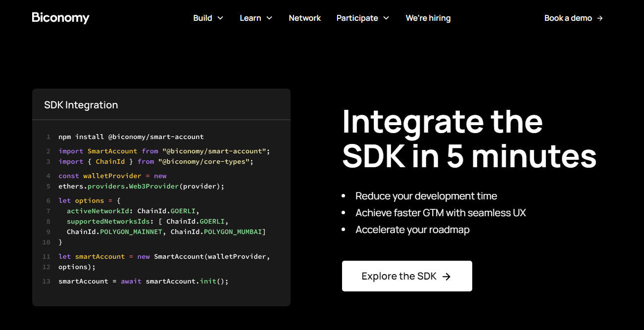The image size is (644, 330).
Task: Click the ethers.providers.Web3Provider(provider) line
Action: (142, 186)
